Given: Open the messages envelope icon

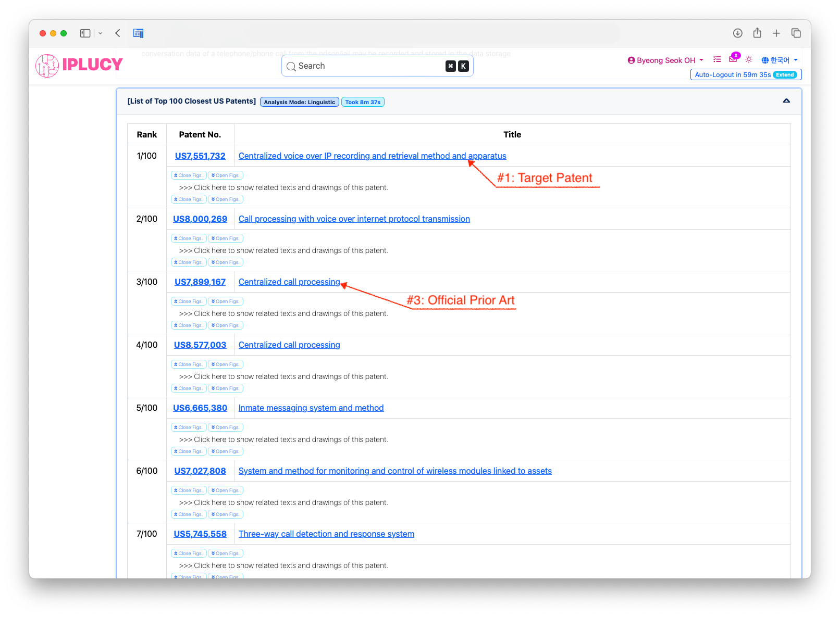Looking at the screenshot, I should pos(733,59).
